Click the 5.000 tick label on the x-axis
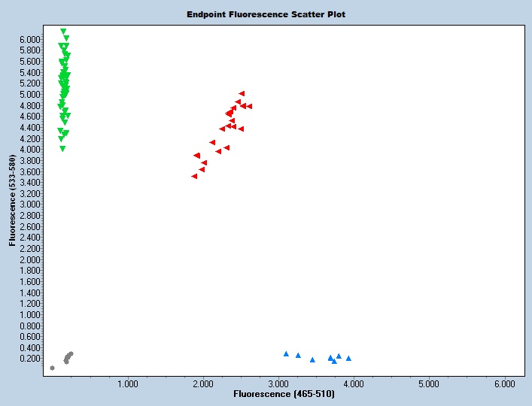Viewport: 532px width, 406px height. [x=429, y=383]
